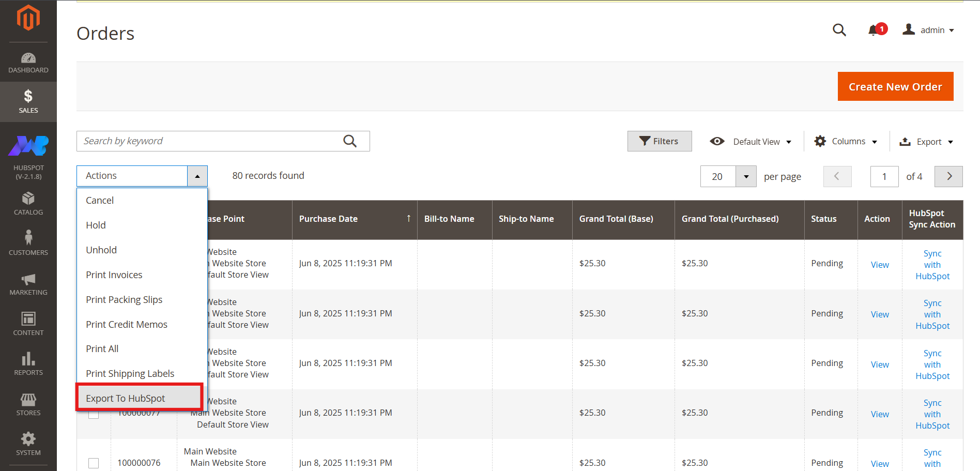View the second listed order
Viewport: 980px width, 471px height.
click(x=880, y=314)
